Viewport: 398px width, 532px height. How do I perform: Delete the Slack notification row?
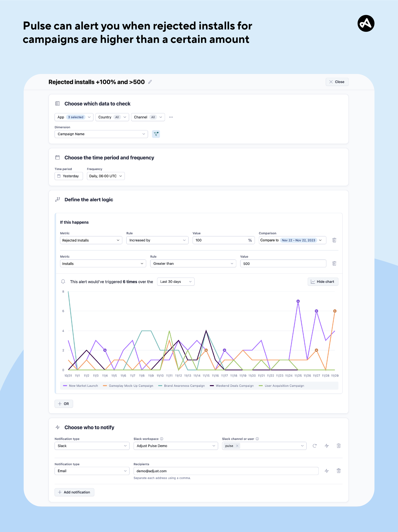(x=339, y=446)
